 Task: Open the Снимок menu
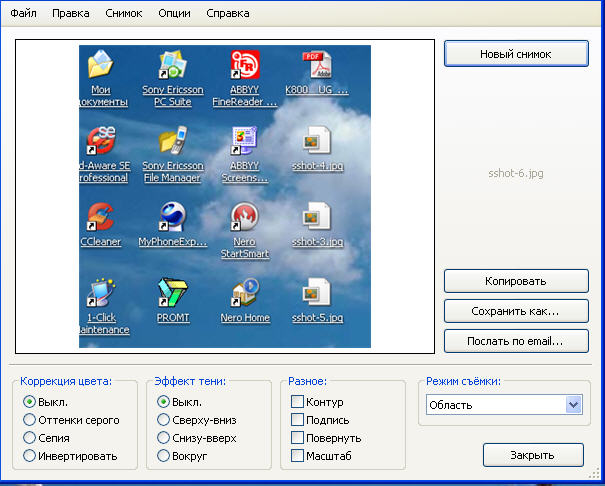123,14
